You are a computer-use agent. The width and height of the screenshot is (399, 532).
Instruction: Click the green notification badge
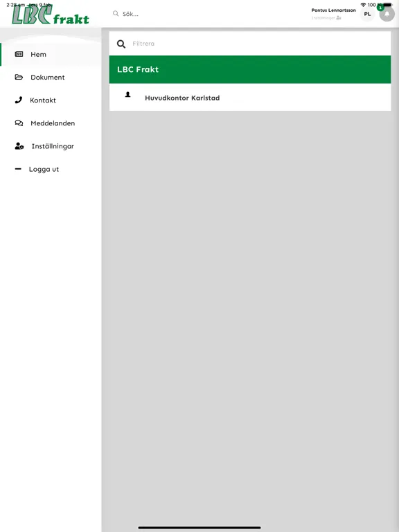[380, 8]
